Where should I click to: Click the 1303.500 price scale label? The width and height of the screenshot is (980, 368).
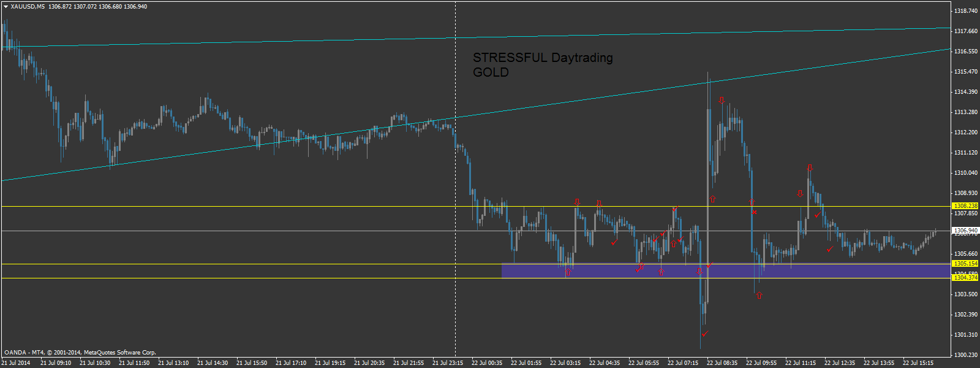tap(966, 294)
